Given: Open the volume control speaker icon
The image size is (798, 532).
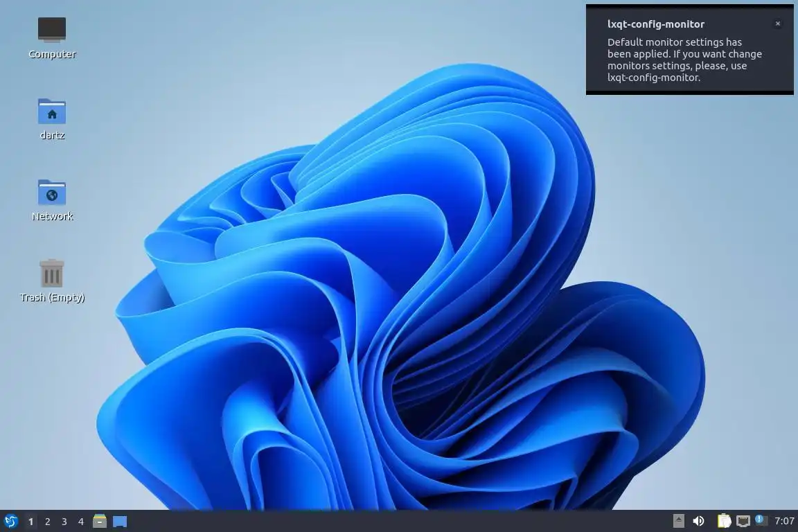Looking at the screenshot, I should (699, 521).
